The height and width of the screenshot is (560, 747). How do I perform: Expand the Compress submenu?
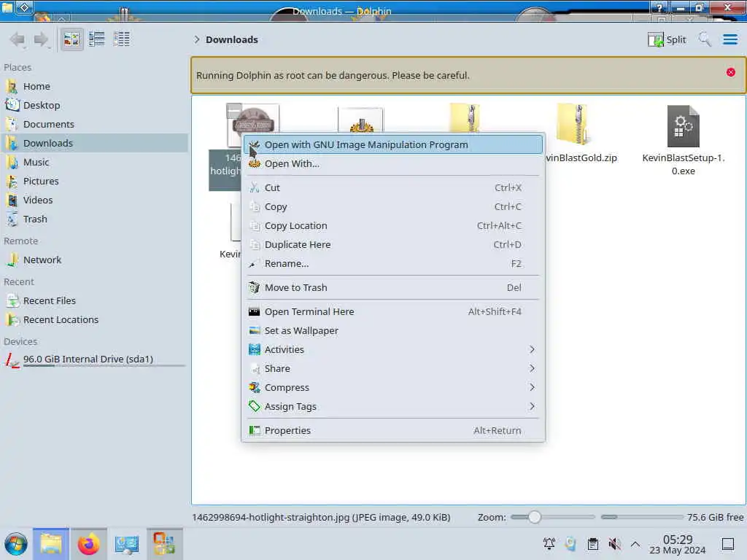(x=393, y=388)
